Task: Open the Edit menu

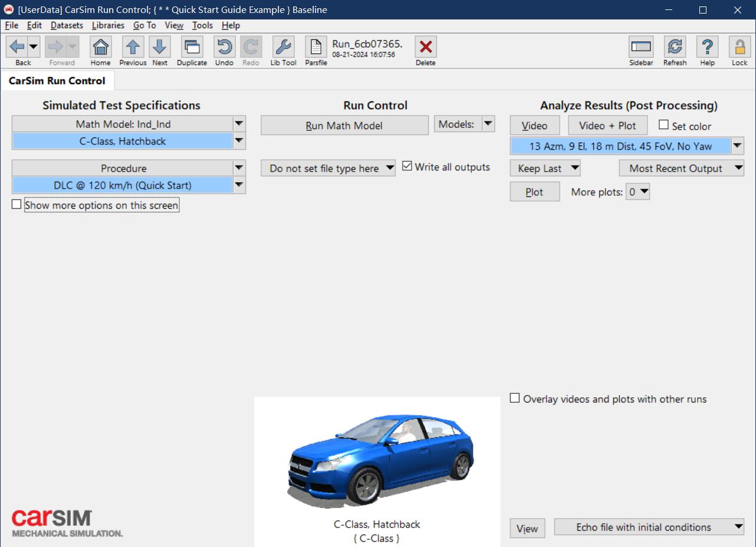Action: coord(34,25)
